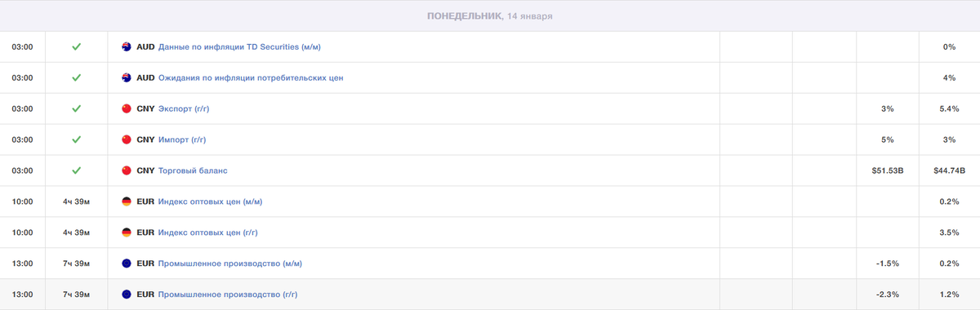Open Индекс оптовых цен (г/г) event

click(208, 233)
